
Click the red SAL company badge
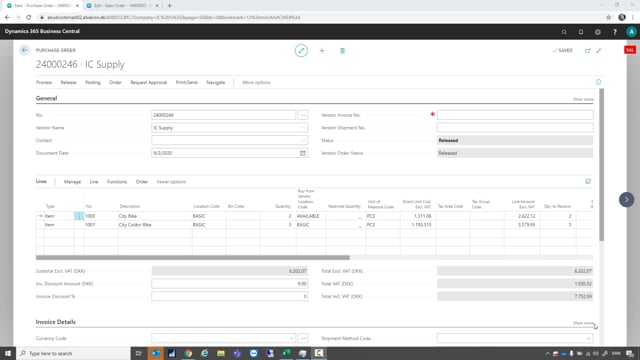click(630, 50)
